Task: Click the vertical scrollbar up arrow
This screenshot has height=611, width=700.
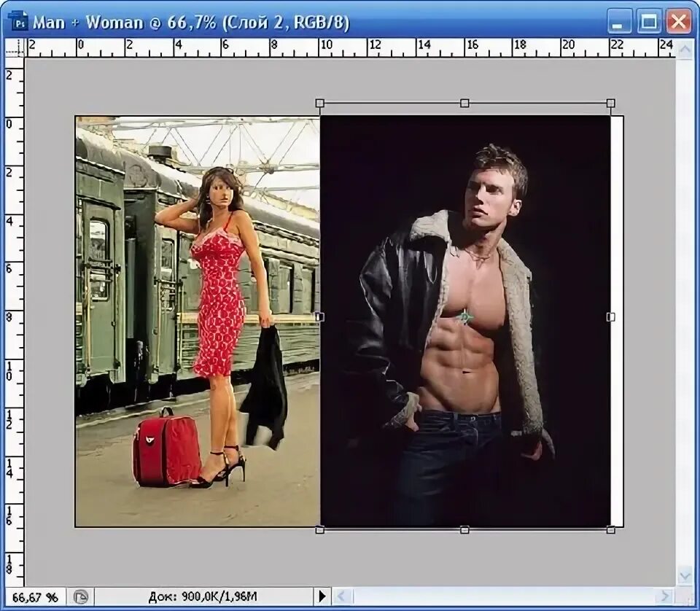Action: pyautogui.click(x=685, y=48)
